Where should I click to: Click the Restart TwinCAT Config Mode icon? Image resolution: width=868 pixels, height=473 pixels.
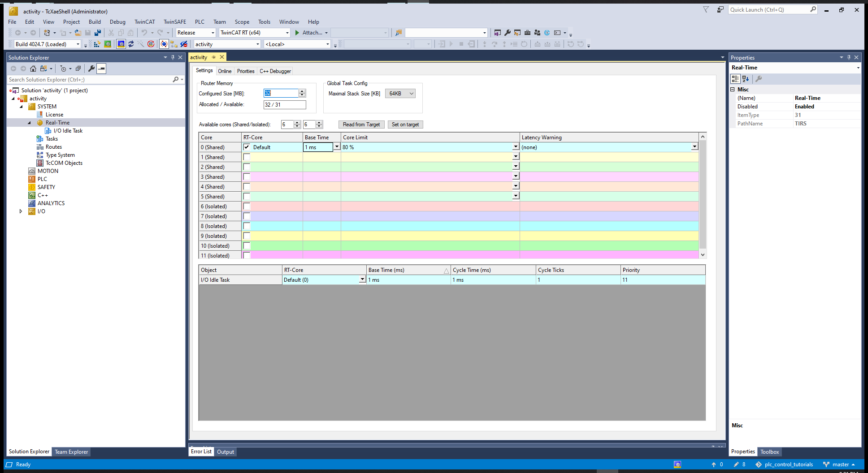coord(121,44)
